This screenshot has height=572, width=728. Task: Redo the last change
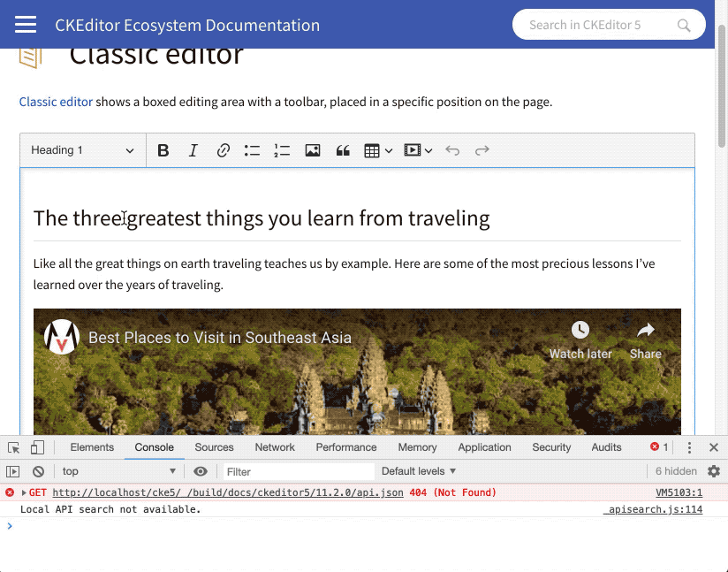pyautogui.click(x=482, y=150)
